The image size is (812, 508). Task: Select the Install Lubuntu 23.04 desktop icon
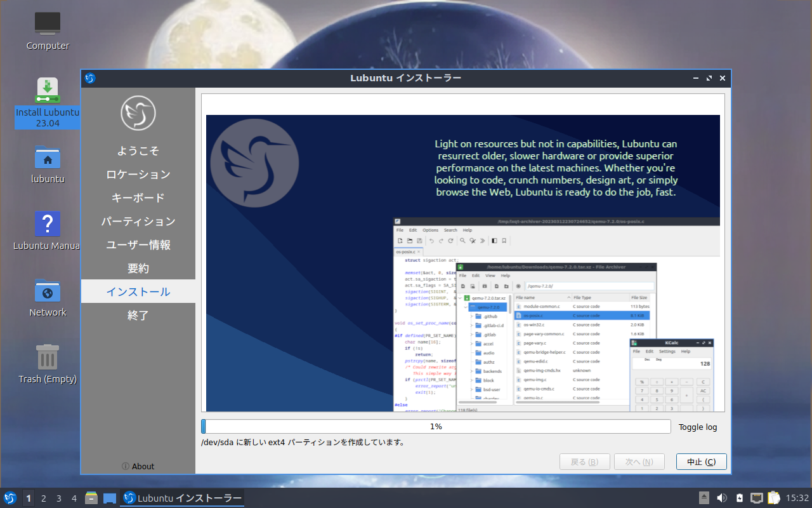tap(48, 103)
